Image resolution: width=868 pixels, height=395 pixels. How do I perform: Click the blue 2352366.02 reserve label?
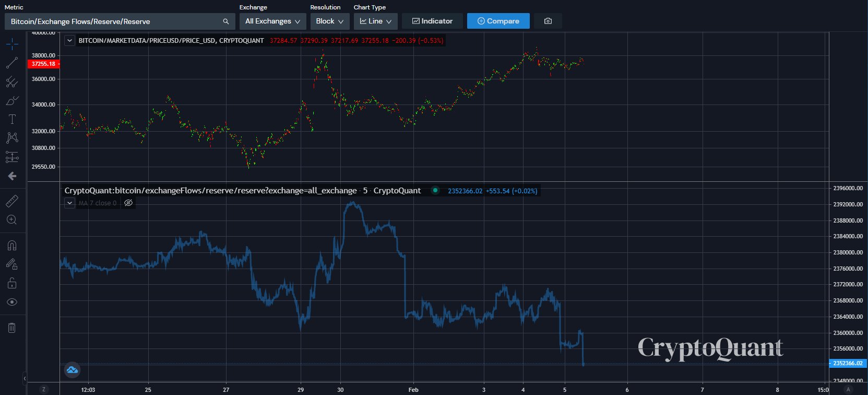click(848, 363)
